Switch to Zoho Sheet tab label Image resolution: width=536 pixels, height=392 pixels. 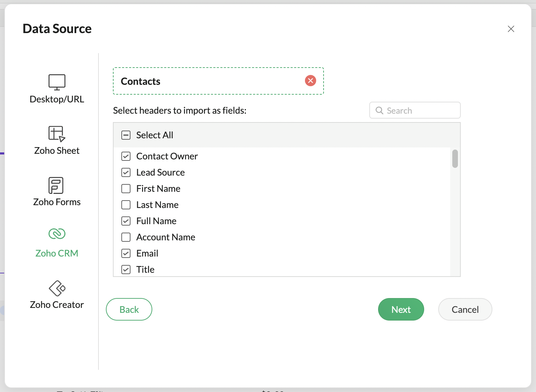(57, 151)
